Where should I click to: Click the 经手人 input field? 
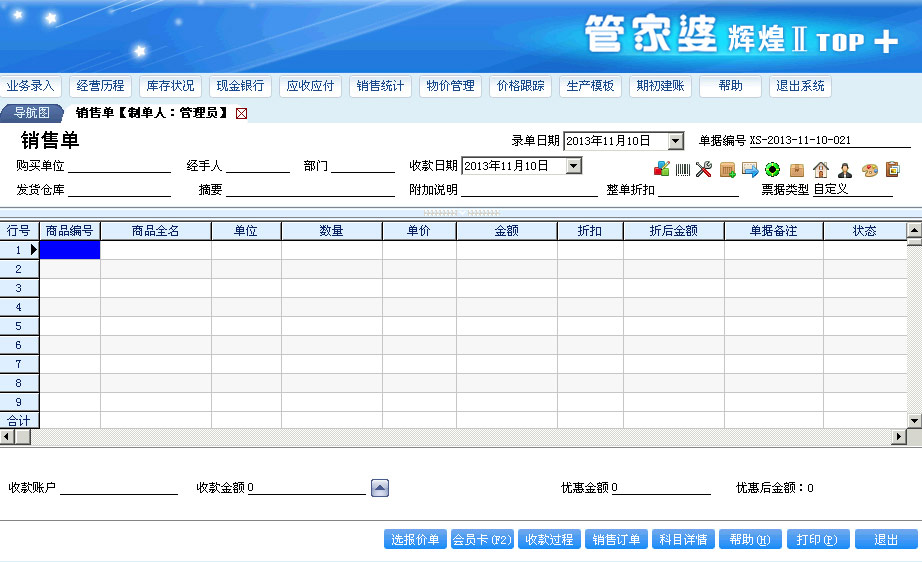point(258,166)
